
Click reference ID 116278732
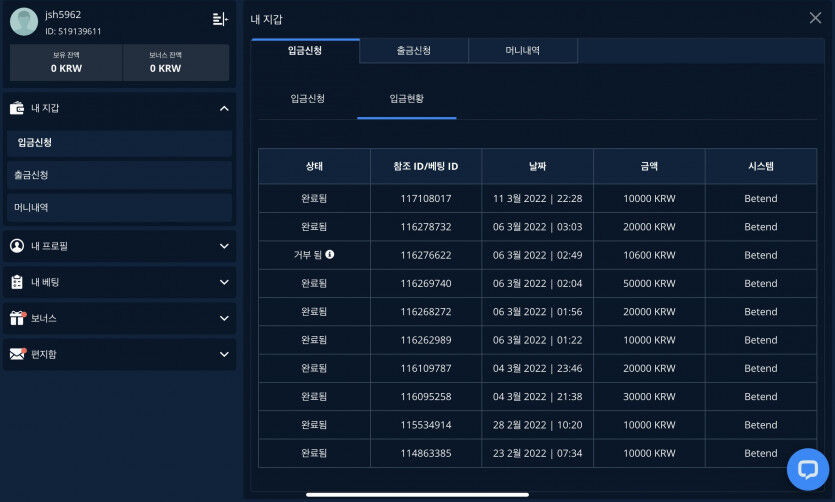point(426,227)
